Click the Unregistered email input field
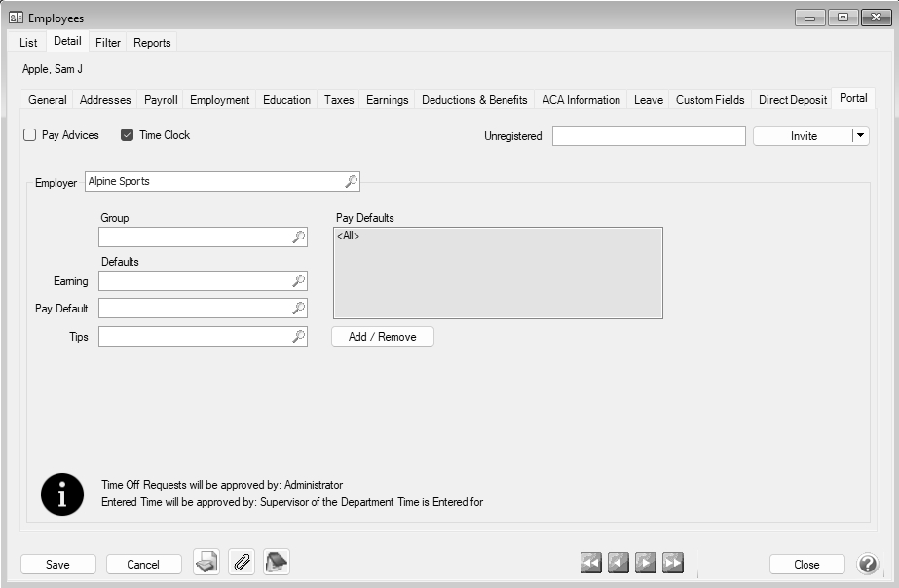Screen dimensions: 899x588 [x=649, y=136]
